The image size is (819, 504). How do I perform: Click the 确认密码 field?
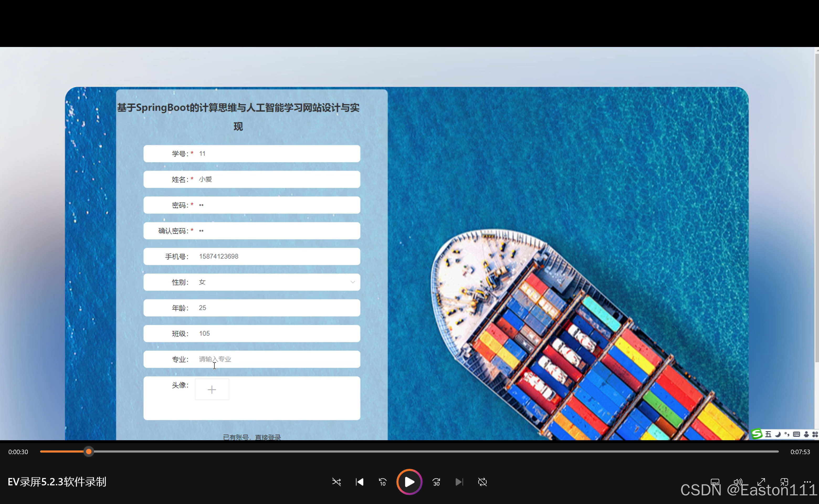(x=252, y=231)
